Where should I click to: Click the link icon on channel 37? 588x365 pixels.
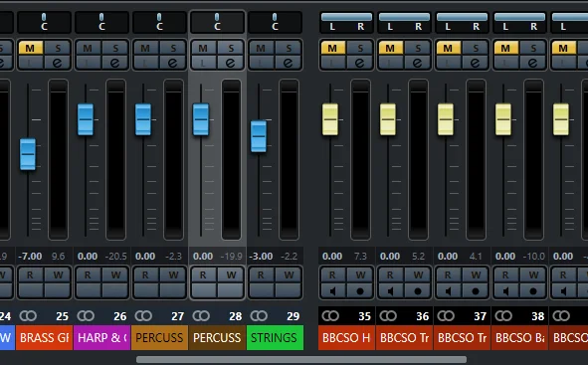tap(446, 316)
